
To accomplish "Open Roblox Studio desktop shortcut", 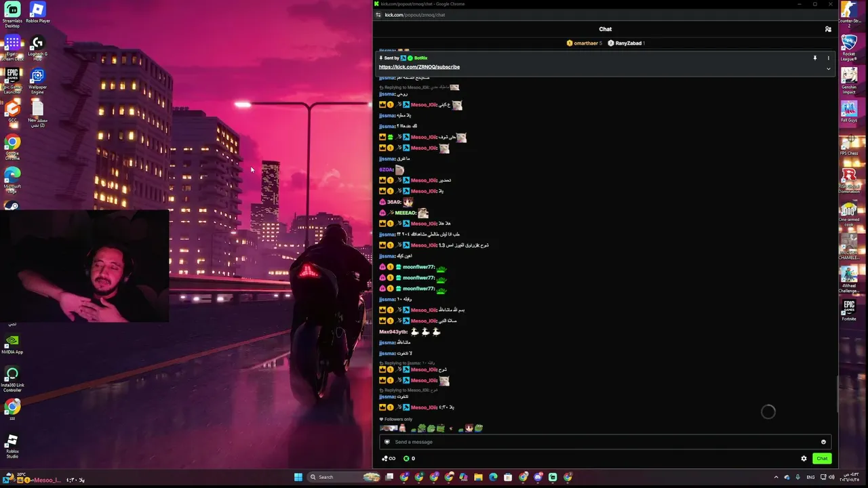I will 12,445.
